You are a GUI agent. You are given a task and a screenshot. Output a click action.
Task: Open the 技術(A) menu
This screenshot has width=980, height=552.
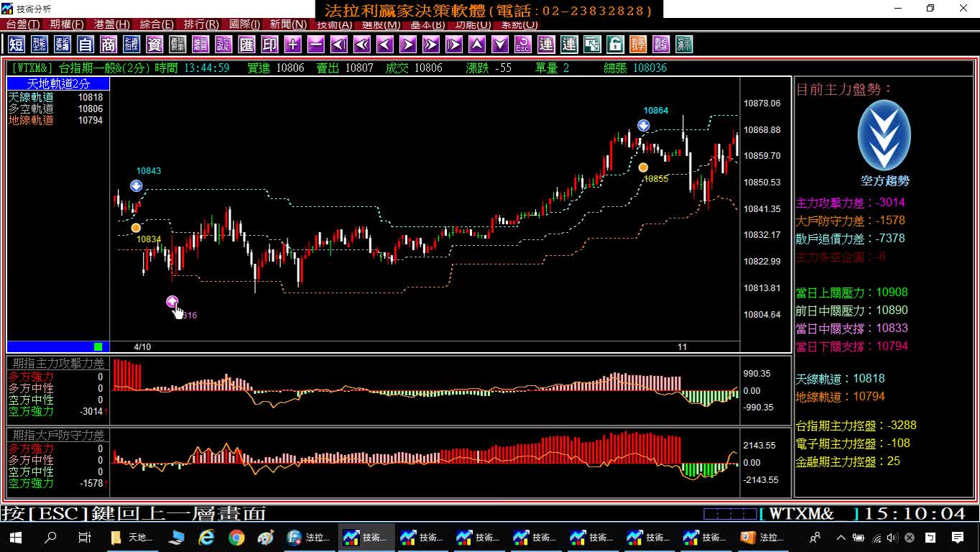[335, 24]
